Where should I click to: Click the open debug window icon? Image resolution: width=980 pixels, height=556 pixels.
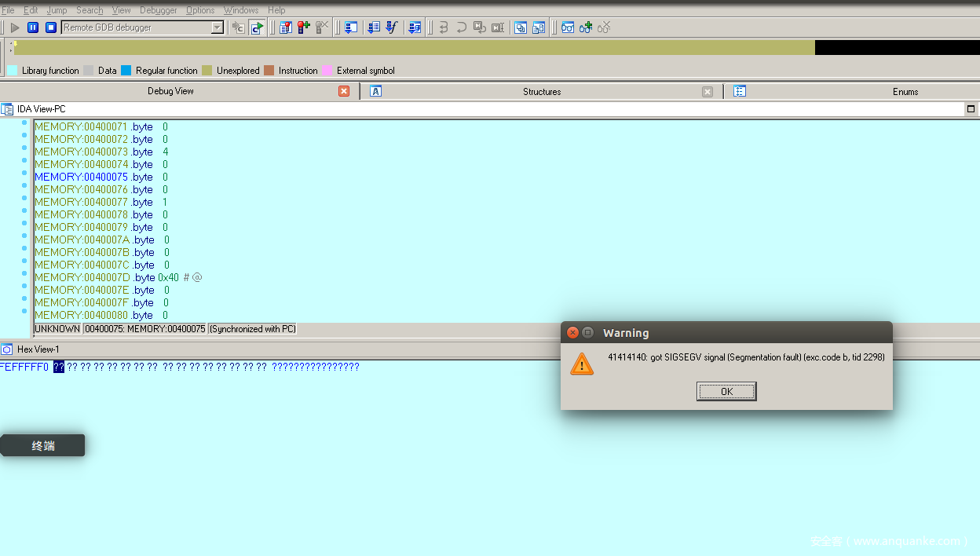click(x=351, y=27)
